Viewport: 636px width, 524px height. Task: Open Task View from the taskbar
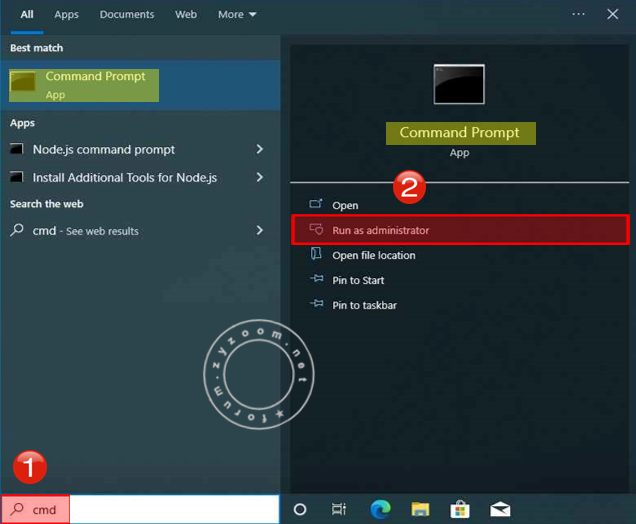tap(339, 509)
